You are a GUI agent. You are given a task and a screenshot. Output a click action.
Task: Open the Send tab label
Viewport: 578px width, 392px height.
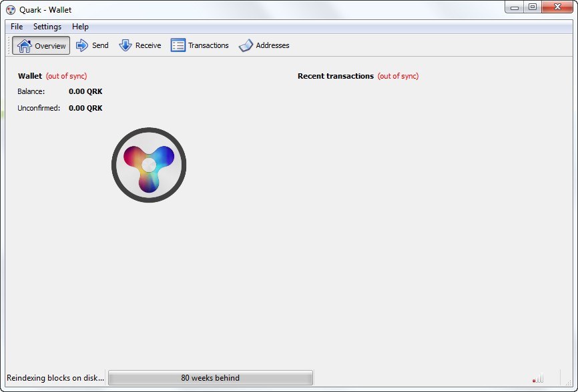100,45
